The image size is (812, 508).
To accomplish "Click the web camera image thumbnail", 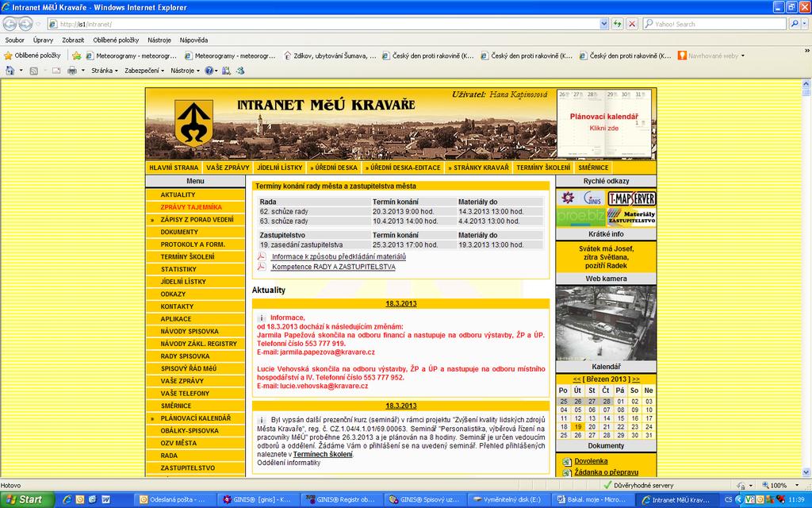I will 606,323.
